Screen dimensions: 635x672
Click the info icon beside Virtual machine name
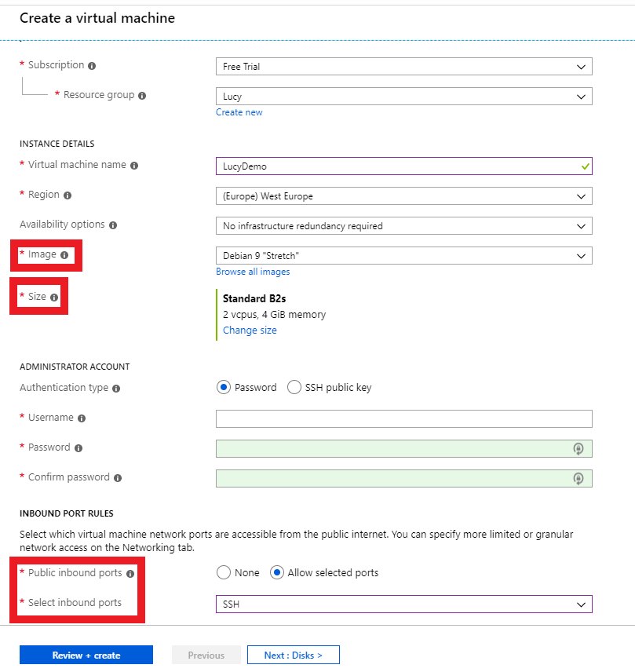pos(134,166)
